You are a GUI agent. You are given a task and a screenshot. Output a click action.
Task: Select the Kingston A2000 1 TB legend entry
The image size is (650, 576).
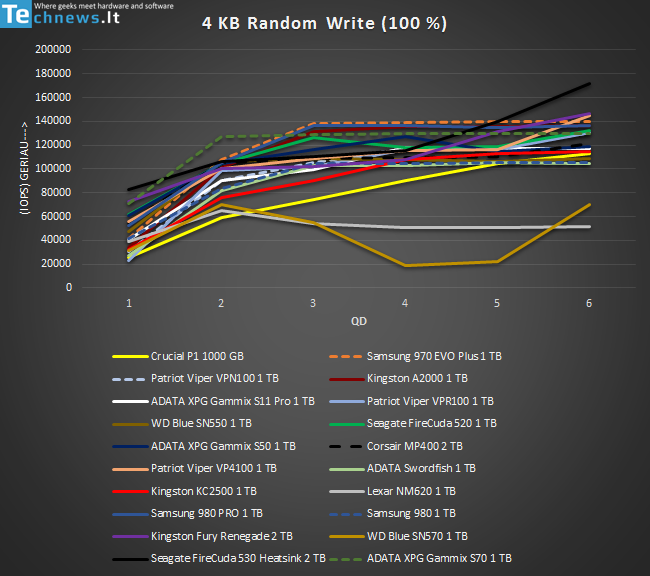pyautogui.click(x=398, y=378)
